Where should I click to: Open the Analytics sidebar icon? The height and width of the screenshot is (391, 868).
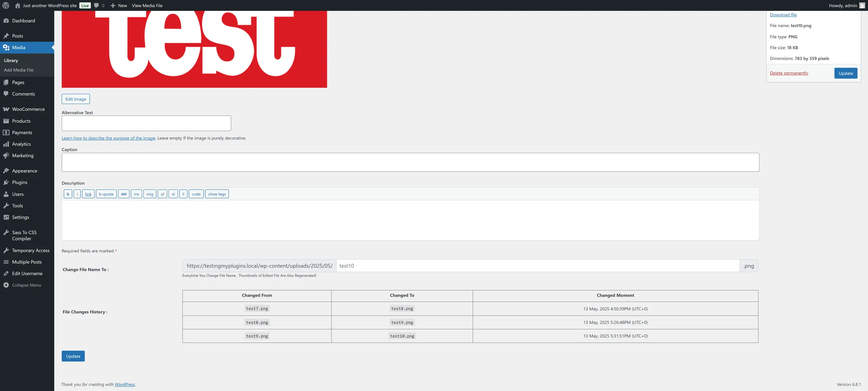coord(7,144)
